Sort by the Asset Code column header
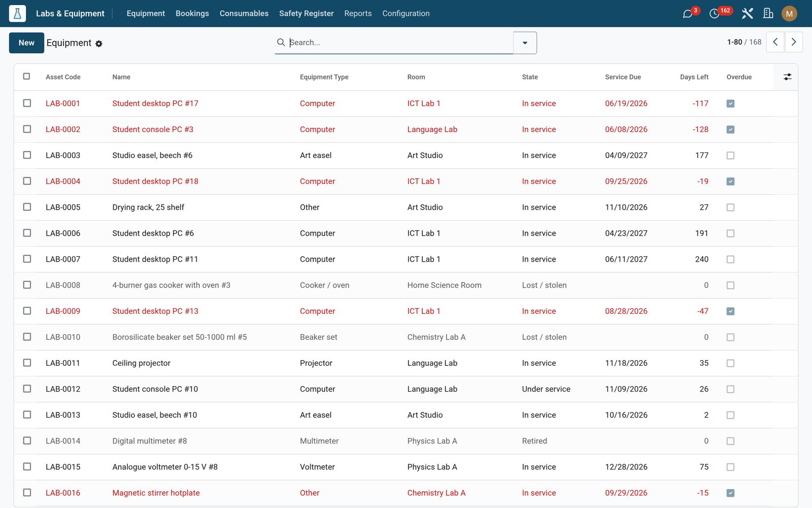Screen dimensions: 812x508 coord(63,77)
